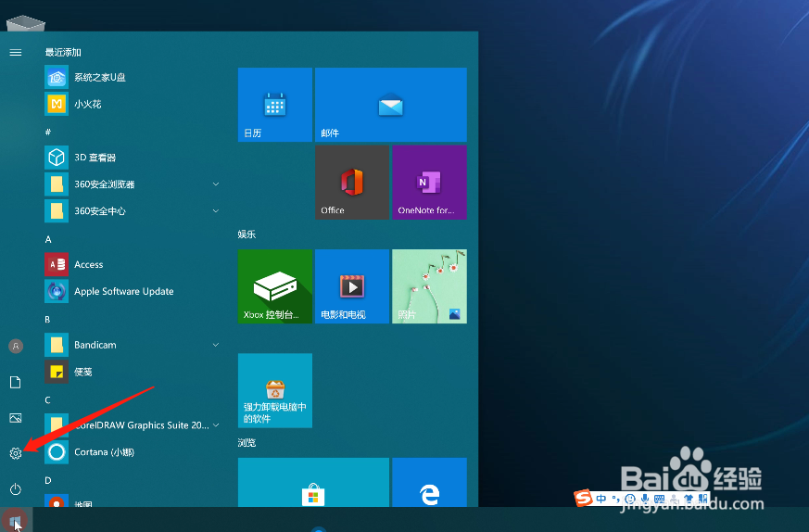Expand the 360安全中心 folder chevron

pyautogui.click(x=216, y=211)
